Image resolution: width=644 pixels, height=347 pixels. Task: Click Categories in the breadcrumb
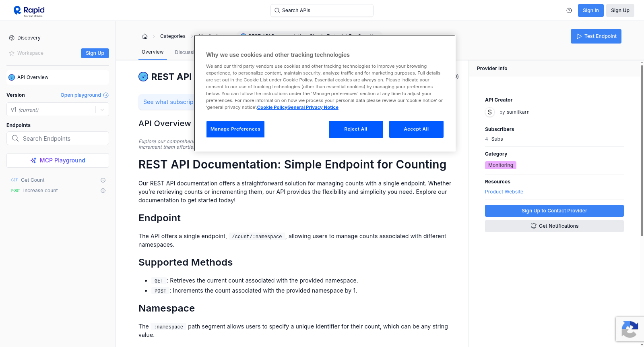[173, 36]
